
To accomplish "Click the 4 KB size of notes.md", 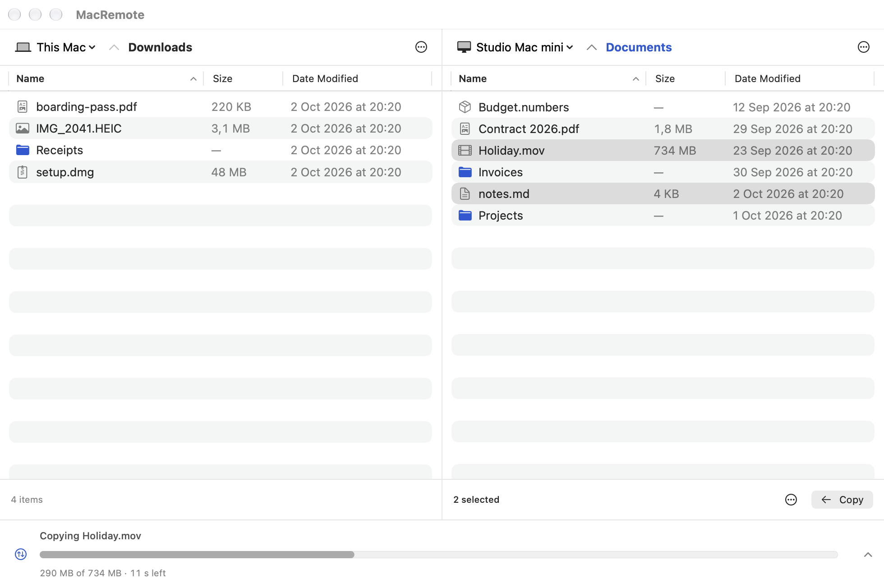I will point(667,194).
